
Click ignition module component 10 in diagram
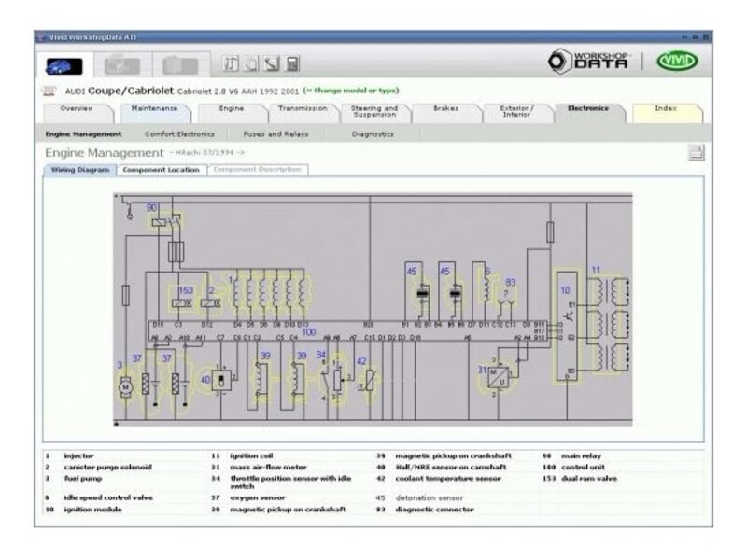tap(569, 328)
